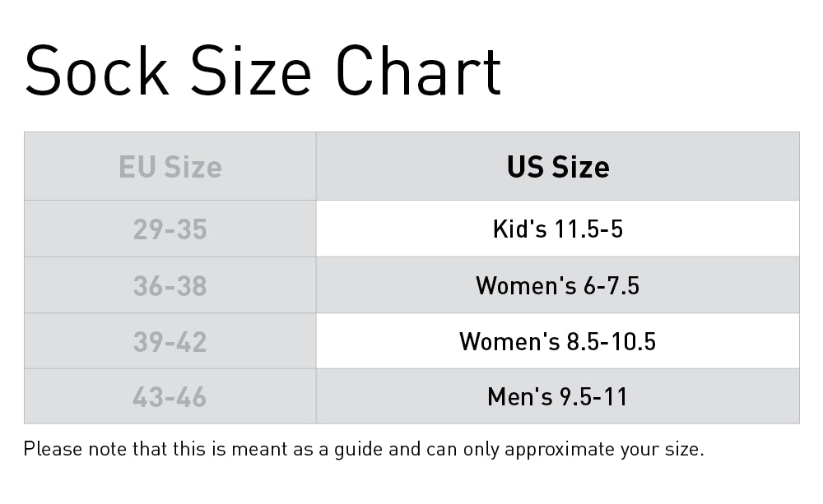The width and height of the screenshot is (823, 504).
Task: Select the "Women's 6-7.5" US size cell
Action: click(x=558, y=285)
